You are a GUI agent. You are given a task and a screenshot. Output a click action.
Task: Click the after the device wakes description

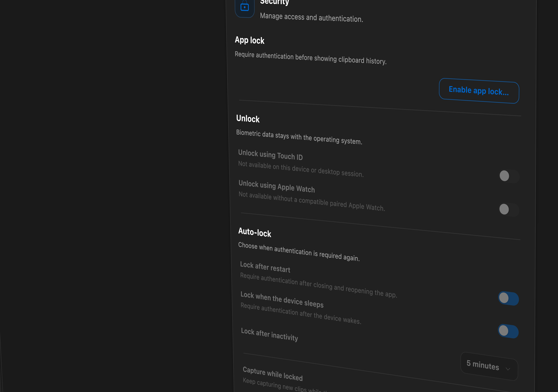coord(301,313)
